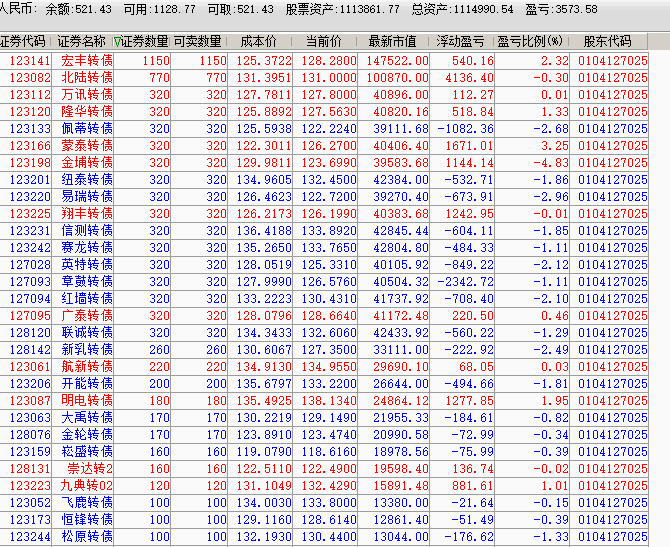Sort by 股东代码 column header
Screen dimensions: 670x547
608,41
